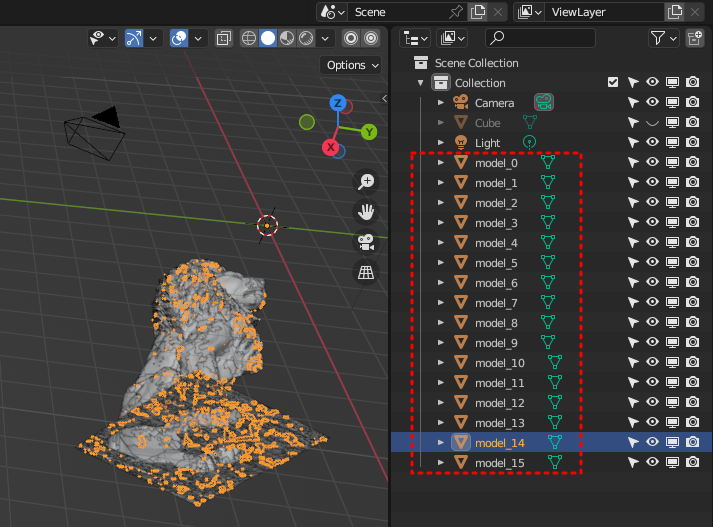Click the light data icon beside Light
The height and width of the screenshot is (527, 713).
[x=530, y=142]
